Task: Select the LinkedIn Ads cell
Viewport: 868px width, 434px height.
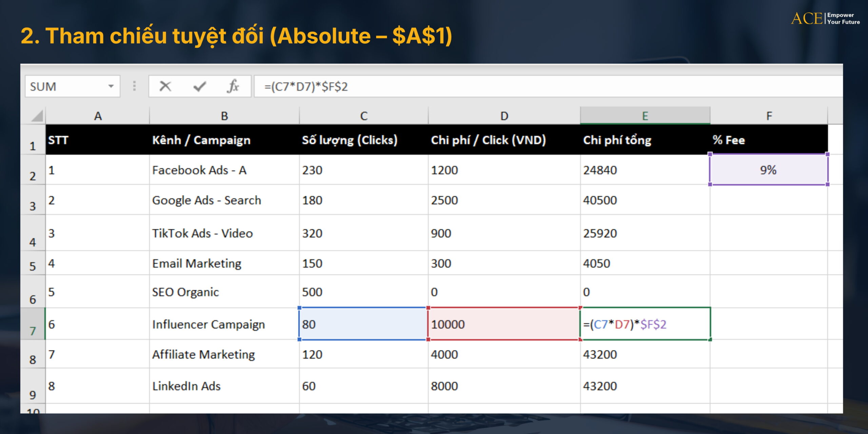Action: (224, 386)
